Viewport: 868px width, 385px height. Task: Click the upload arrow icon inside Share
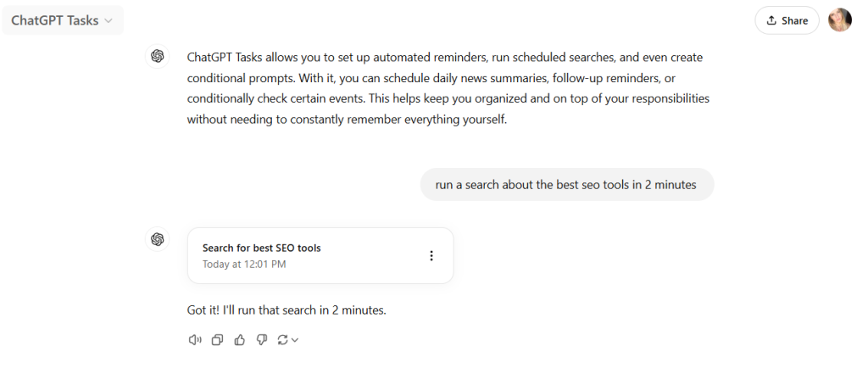tap(771, 20)
